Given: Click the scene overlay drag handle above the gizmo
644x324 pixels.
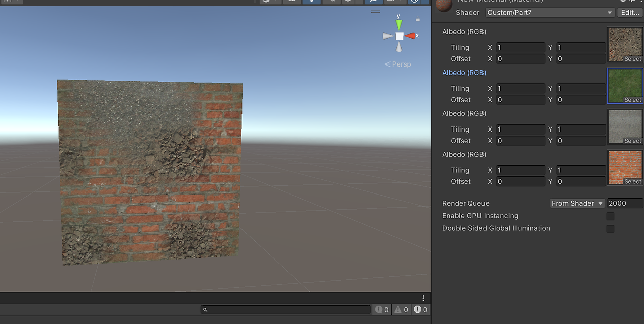Looking at the screenshot, I should click(376, 11).
